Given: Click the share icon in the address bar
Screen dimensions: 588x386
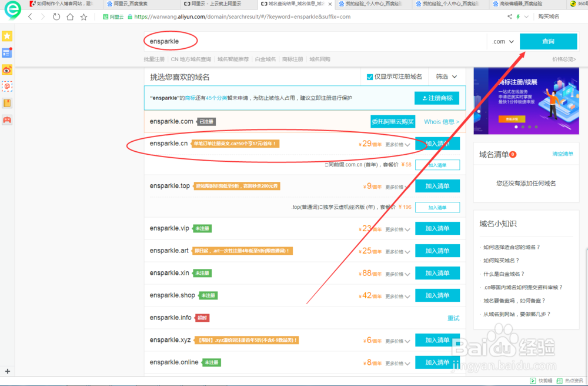Looking at the screenshot, I should pos(510,16).
